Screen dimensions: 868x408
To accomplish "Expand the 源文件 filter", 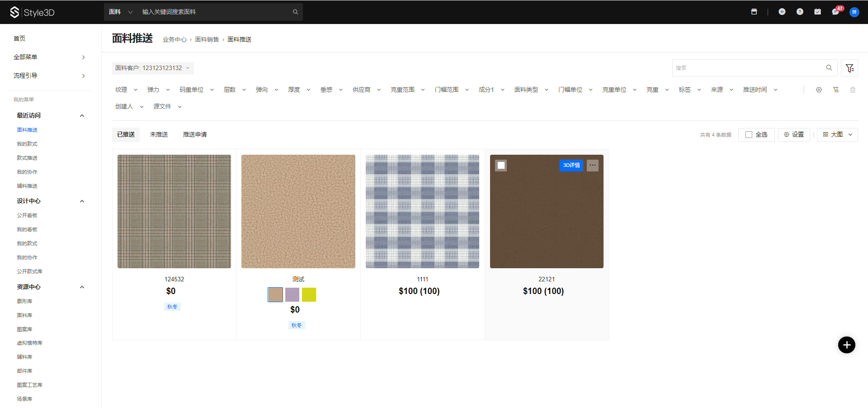I will [167, 107].
